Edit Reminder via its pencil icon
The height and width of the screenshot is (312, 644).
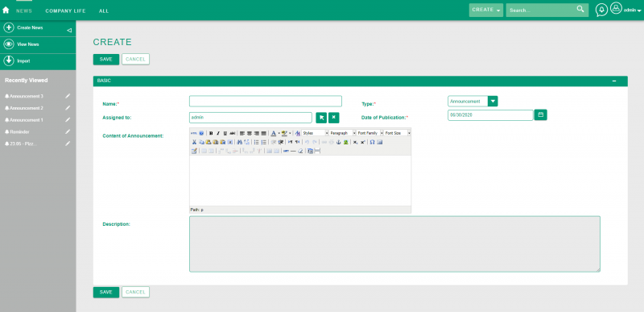pyautogui.click(x=68, y=132)
